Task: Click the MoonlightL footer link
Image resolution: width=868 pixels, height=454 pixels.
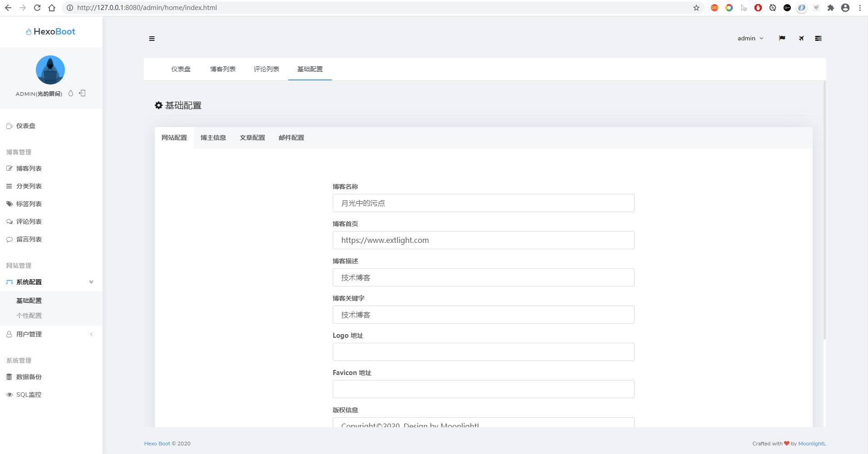Action: (812, 444)
